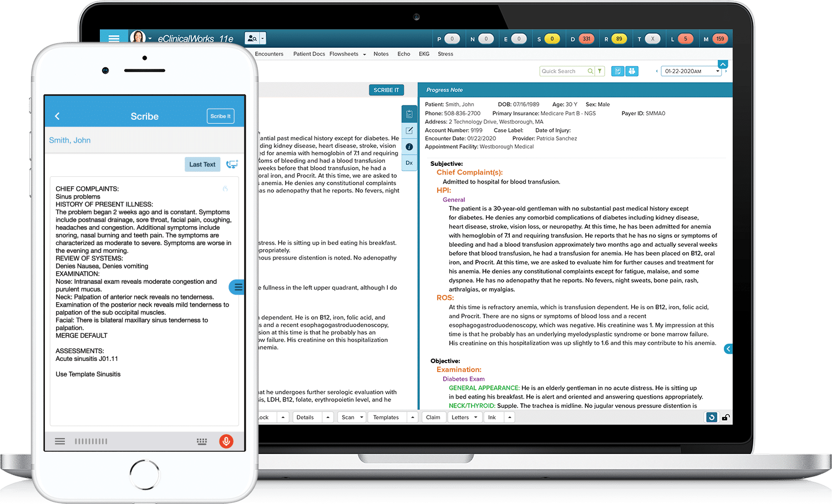832x504 pixels.
Task: Go to the previous encounter date arrow
Action: pyautogui.click(x=657, y=71)
